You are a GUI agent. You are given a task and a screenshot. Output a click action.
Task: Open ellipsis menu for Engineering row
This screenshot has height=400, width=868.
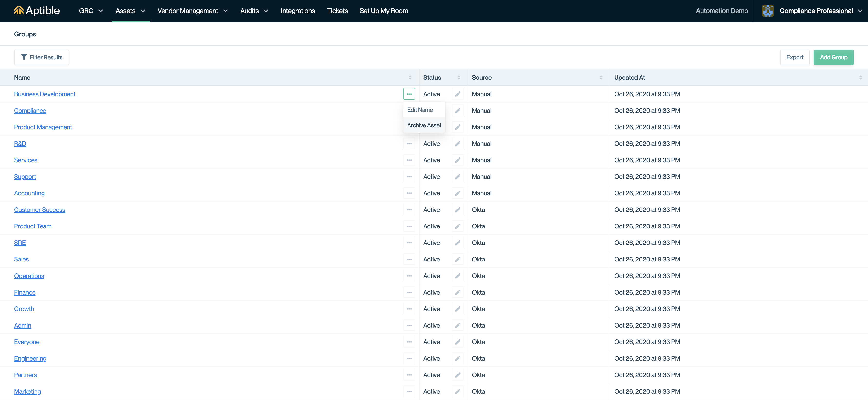pyautogui.click(x=409, y=358)
